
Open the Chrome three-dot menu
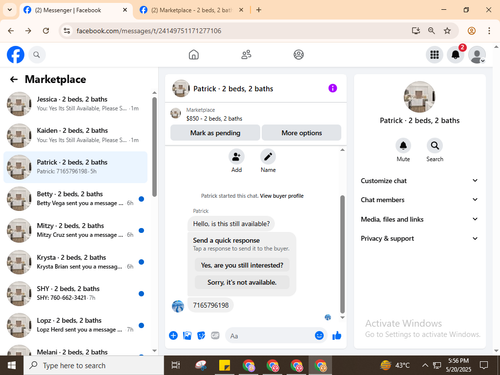tap(489, 31)
